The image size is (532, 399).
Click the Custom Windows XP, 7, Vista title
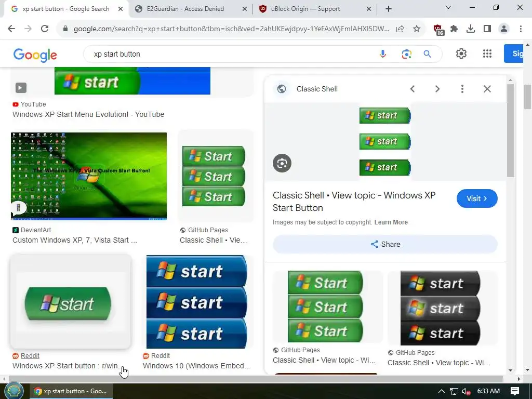click(x=75, y=240)
